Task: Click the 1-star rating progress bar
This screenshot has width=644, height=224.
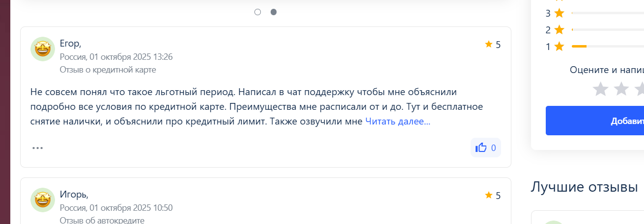Action: (607, 47)
